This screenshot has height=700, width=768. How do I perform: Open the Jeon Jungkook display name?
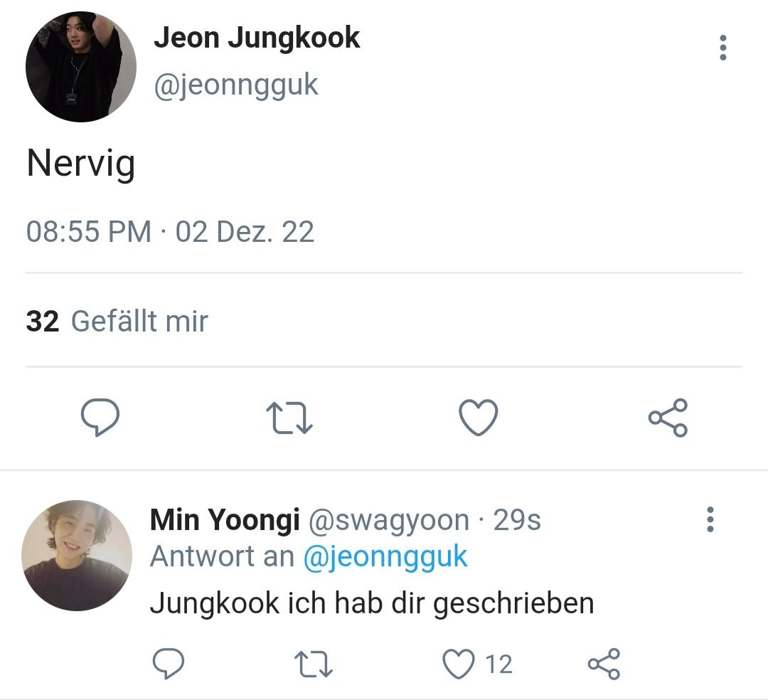[x=257, y=38]
